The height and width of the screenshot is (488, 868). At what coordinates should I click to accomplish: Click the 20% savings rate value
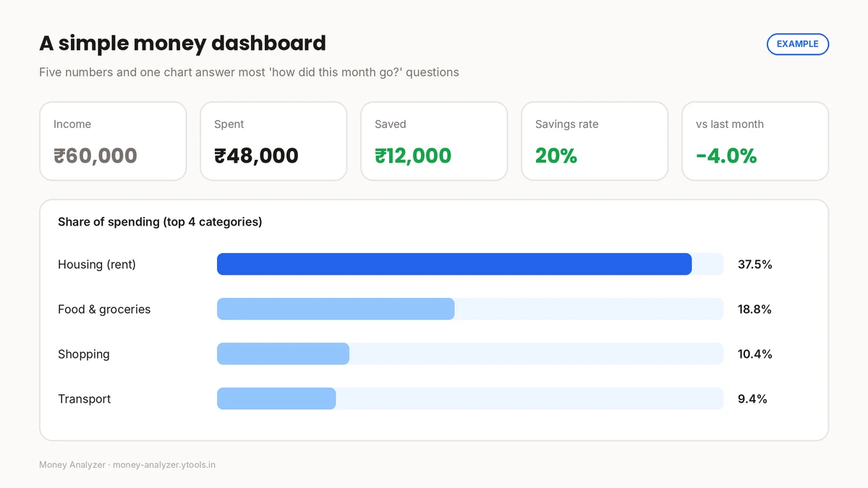556,155
